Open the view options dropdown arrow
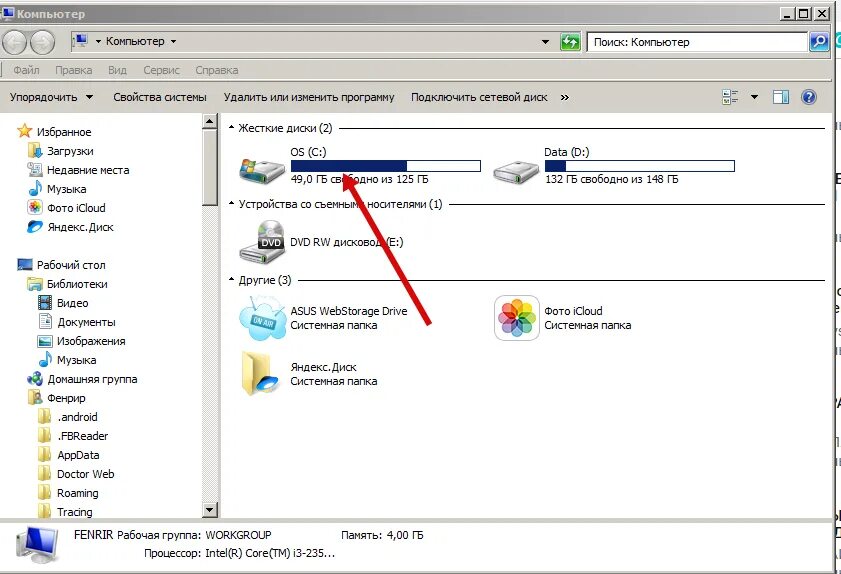Screen dimensions: 841x574 [x=754, y=97]
